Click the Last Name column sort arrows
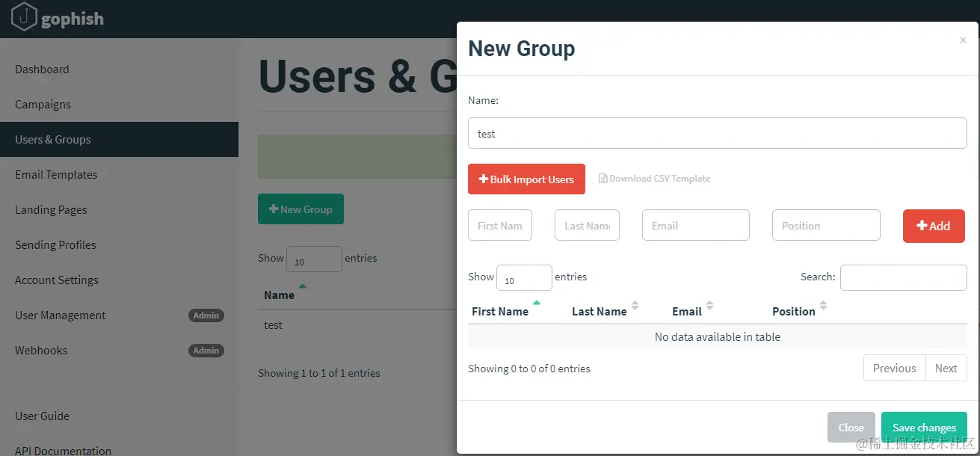 tap(635, 306)
